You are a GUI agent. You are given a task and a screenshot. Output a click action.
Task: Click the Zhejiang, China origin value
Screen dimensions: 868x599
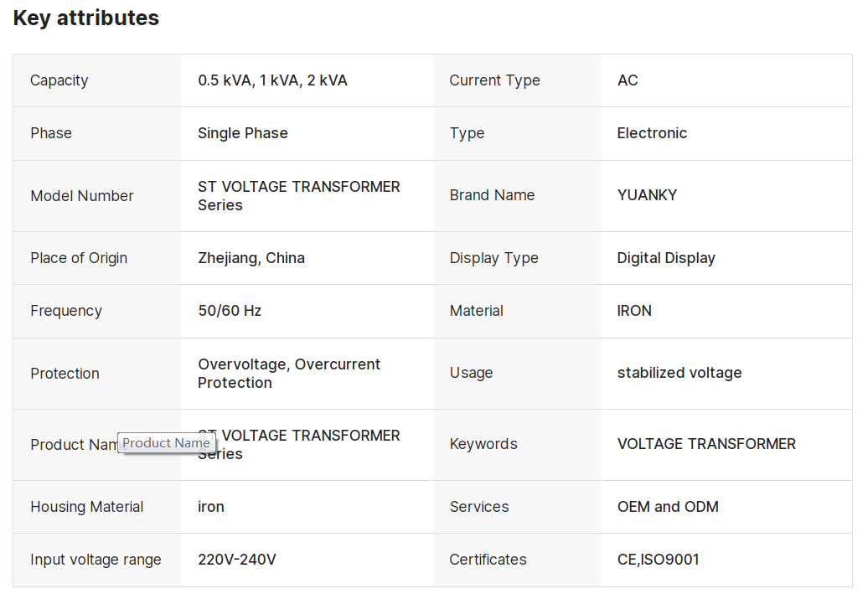[251, 258]
